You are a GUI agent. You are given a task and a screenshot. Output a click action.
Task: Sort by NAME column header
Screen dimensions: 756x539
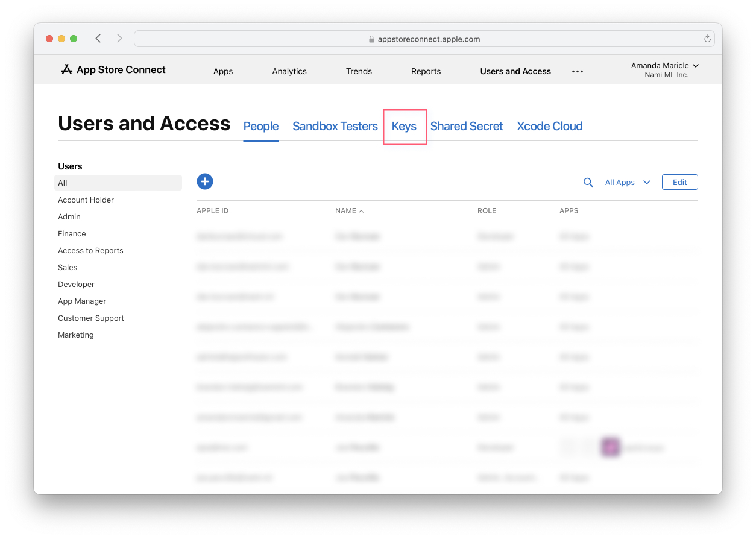click(x=349, y=211)
